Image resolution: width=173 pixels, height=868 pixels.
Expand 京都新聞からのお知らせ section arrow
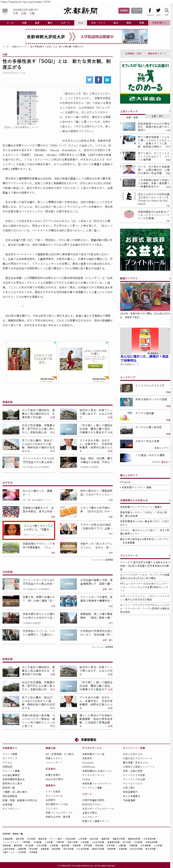pos(169,500)
